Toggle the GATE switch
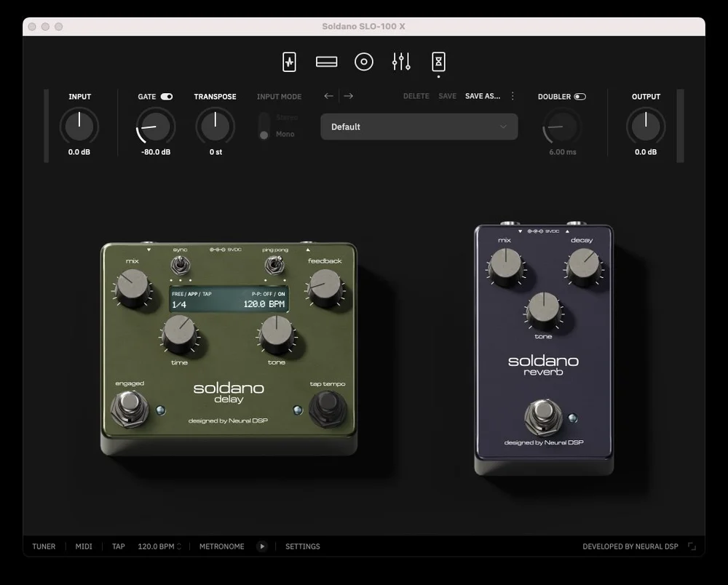Image resolution: width=728 pixels, height=585 pixels. tap(168, 95)
